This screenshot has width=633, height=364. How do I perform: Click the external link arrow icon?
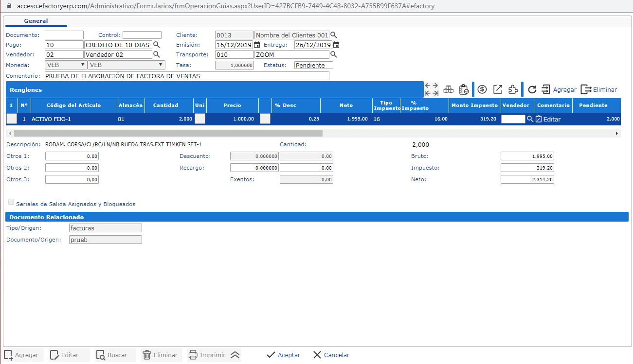pos(498,89)
